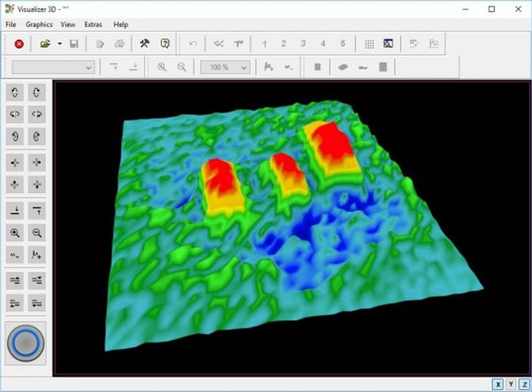
Task: Toggle the Z axis button
Action: 524,384
